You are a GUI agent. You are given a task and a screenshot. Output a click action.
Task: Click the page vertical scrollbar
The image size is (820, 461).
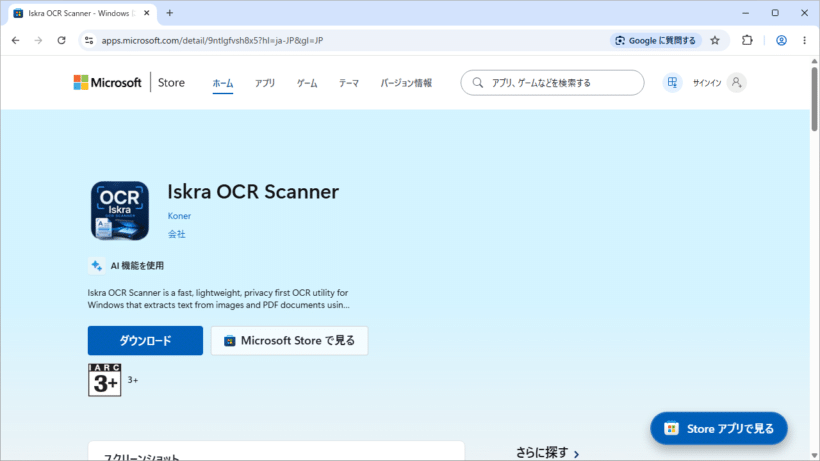click(x=814, y=99)
